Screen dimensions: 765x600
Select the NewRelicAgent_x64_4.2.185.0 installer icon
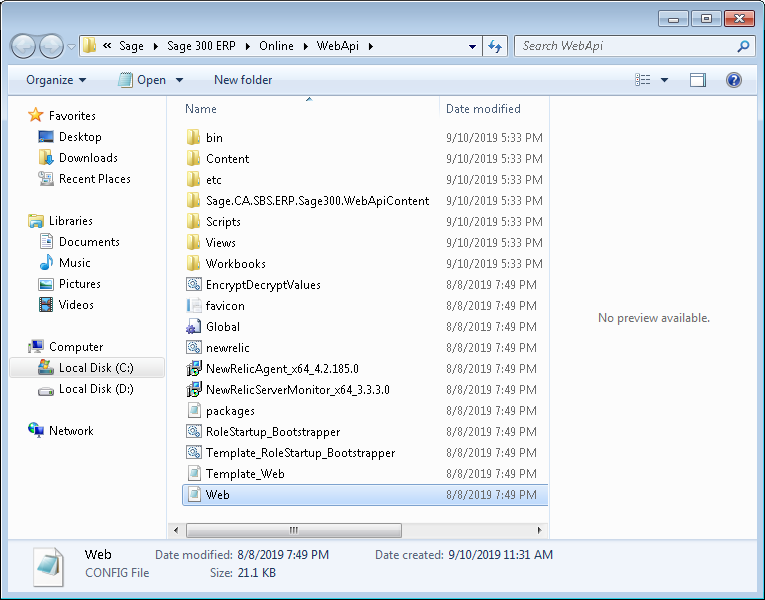(x=194, y=368)
